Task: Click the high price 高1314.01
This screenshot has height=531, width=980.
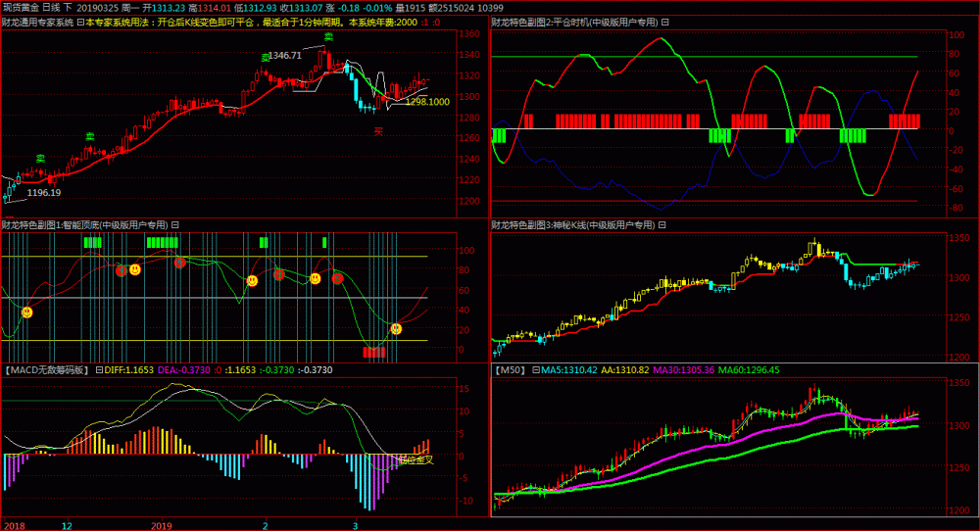Action: 210,8
